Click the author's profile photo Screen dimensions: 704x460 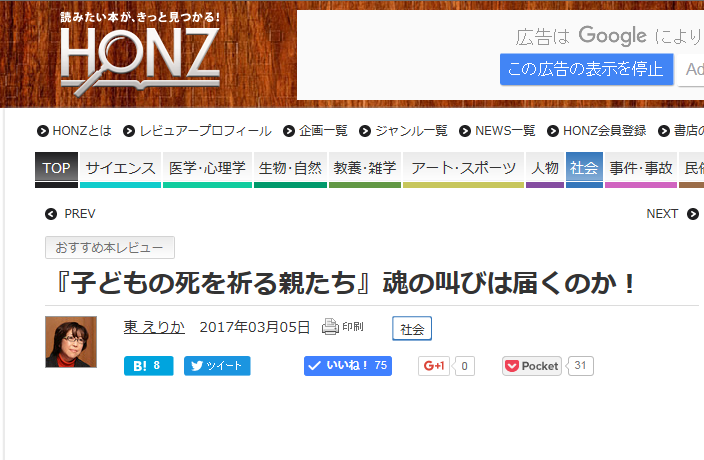(x=71, y=342)
